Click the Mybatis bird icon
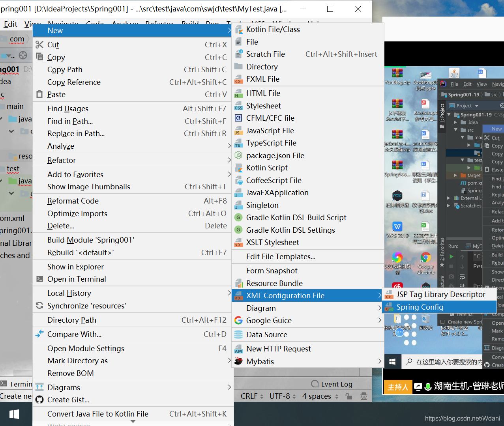504x426 pixels. point(238,361)
